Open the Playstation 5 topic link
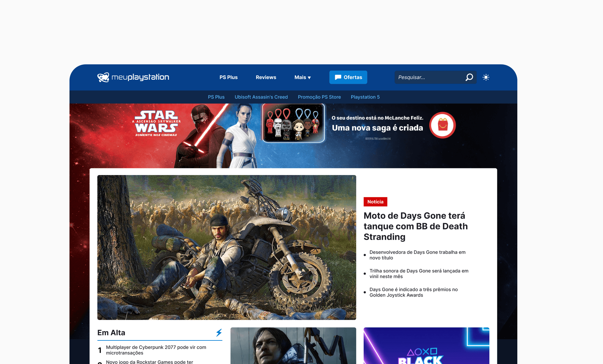The height and width of the screenshot is (364, 603). [365, 97]
